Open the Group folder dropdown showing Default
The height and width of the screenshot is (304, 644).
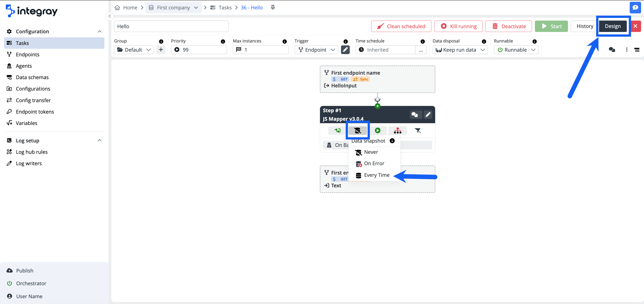coord(134,49)
